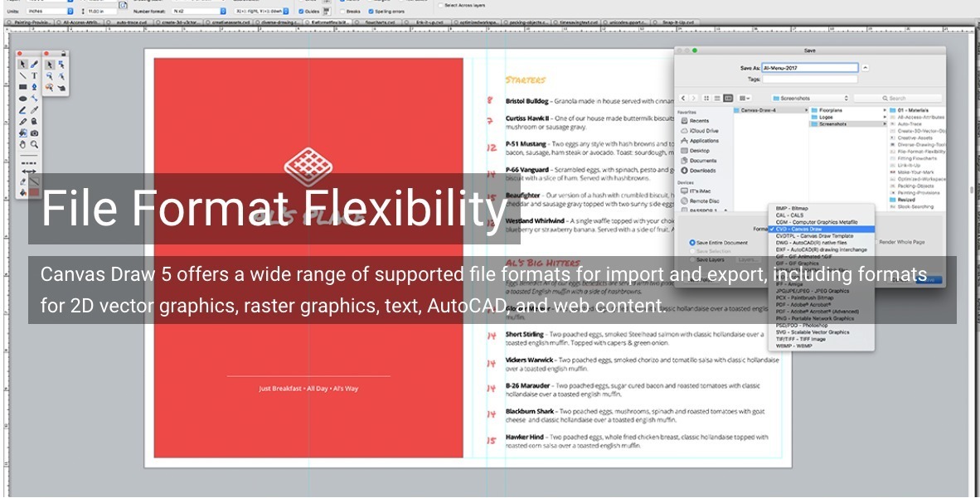Select the Rectangle shape tool

pos(22,87)
